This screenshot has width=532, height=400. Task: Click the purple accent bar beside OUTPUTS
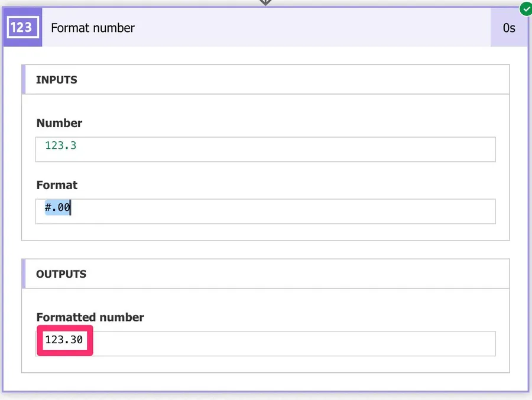(24, 274)
